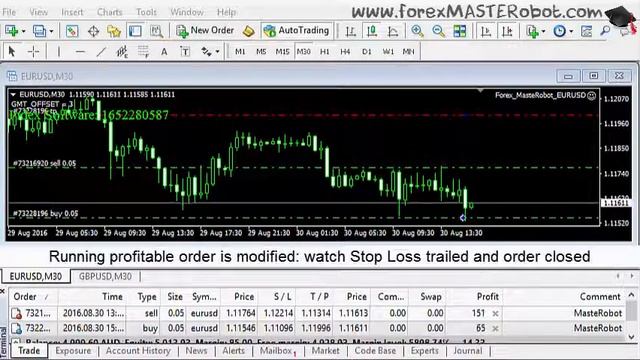Open the Navigator folder-star icon

click(114, 31)
